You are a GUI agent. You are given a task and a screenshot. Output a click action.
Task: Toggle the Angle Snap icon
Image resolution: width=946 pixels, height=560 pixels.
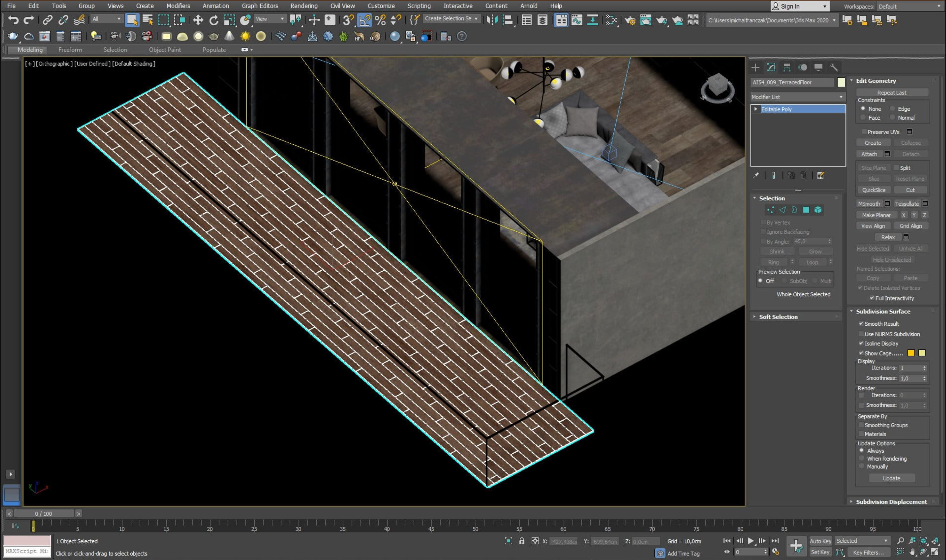coord(364,20)
